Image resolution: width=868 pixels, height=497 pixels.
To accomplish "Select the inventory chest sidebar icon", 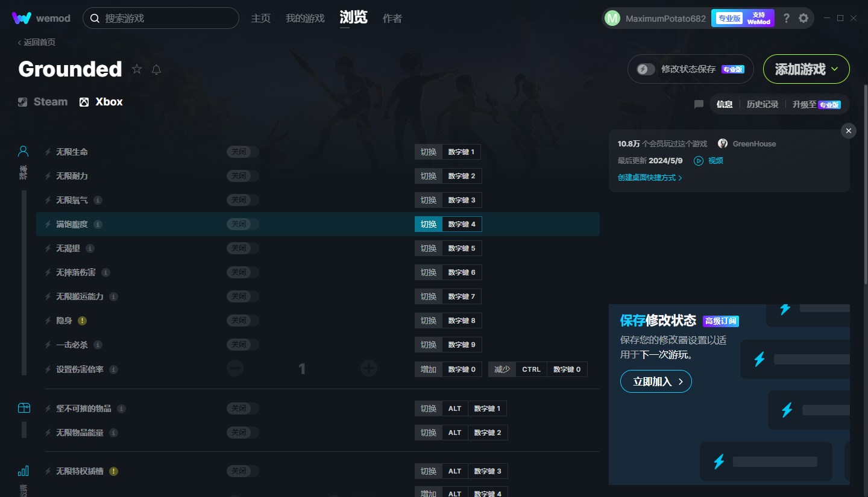I will pyautogui.click(x=24, y=408).
